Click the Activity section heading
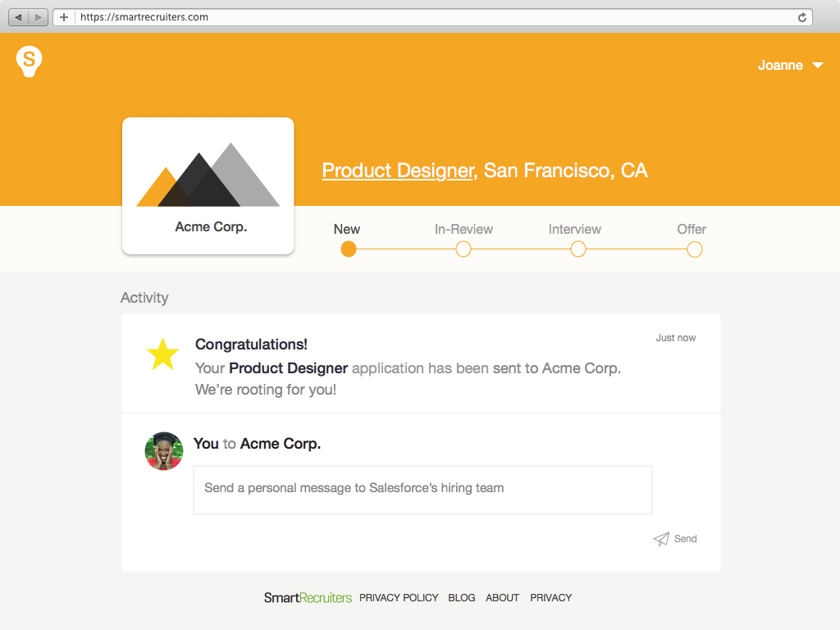This screenshot has width=840, height=630. coord(144,298)
